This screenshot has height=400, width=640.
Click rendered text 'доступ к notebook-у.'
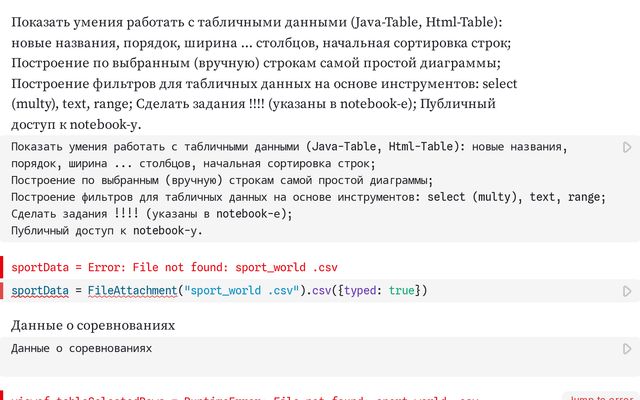coord(76,124)
